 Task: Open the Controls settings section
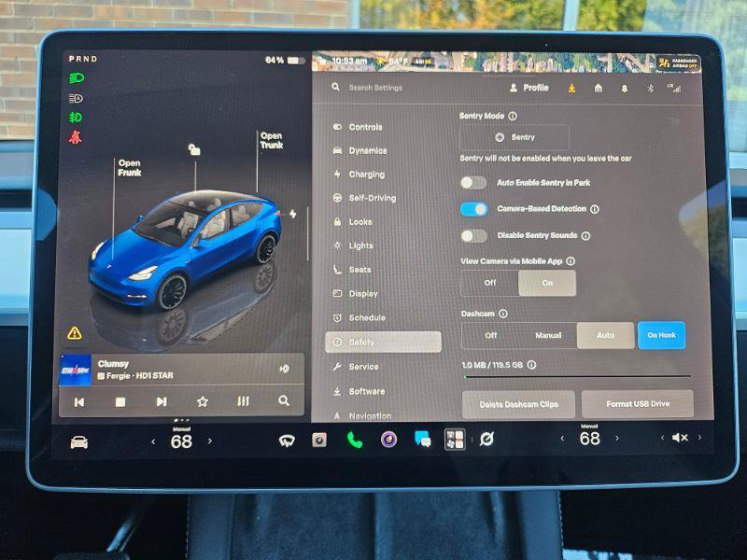tap(365, 127)
